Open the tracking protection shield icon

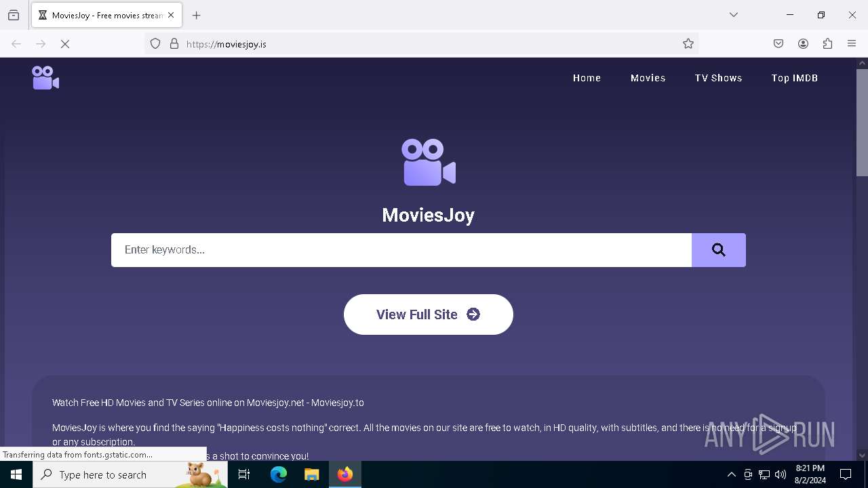pos(155,44)
